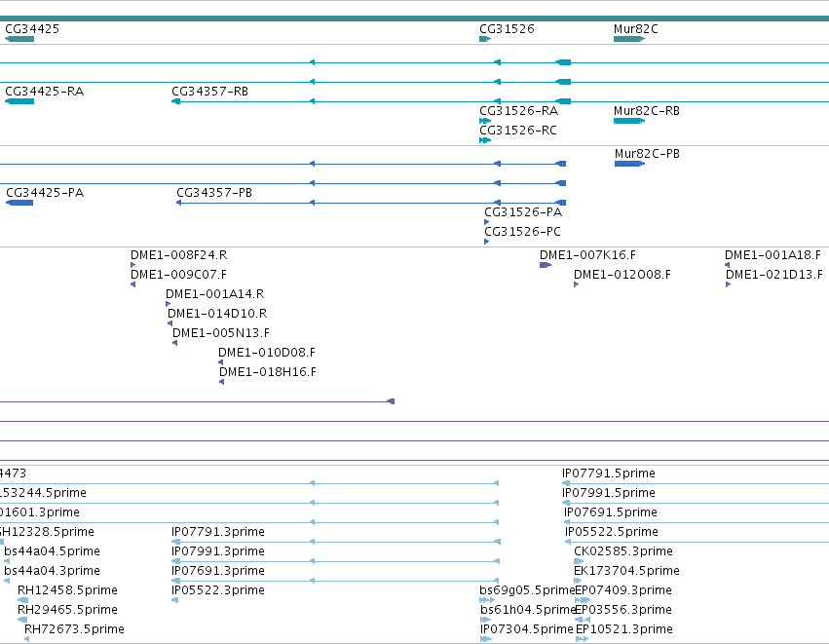Screen dimensions: 829x644
Task: Click the DME1-007K16.F label
Action: 588,255
